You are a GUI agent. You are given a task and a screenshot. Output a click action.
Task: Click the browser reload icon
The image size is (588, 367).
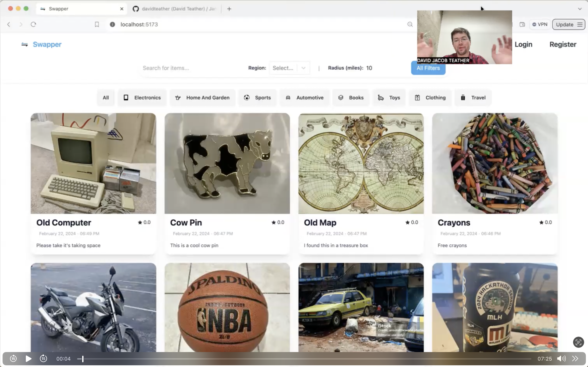[x=34, y=24]
